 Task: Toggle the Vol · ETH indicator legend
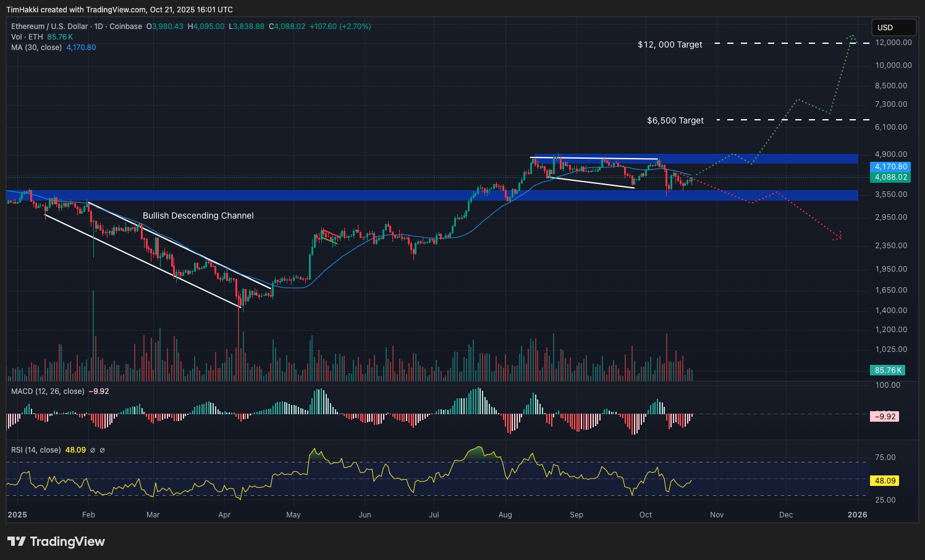(27, 36)
